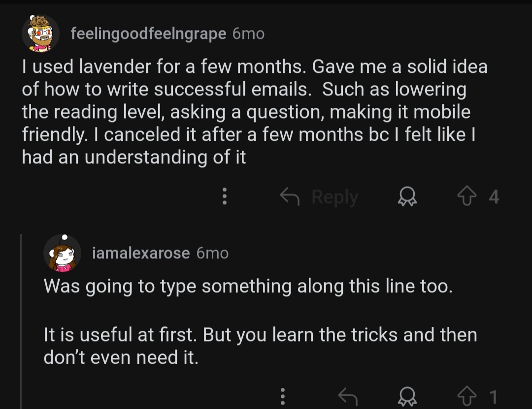Tap the "It is useful at first" paragraph
Image resolution: width=532 pixels, height=409 pixels.
(x=260, y=346)
